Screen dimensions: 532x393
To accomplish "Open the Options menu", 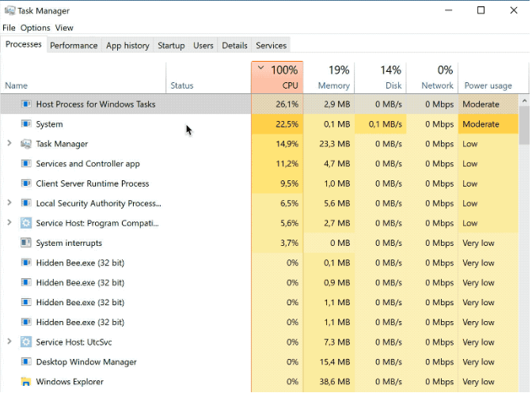I will [35, 28].
